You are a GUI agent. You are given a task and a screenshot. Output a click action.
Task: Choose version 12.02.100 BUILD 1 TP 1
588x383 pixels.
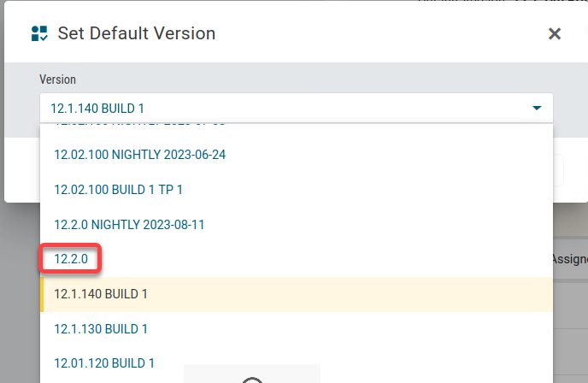pyautogui.click(x=118, y=189)
